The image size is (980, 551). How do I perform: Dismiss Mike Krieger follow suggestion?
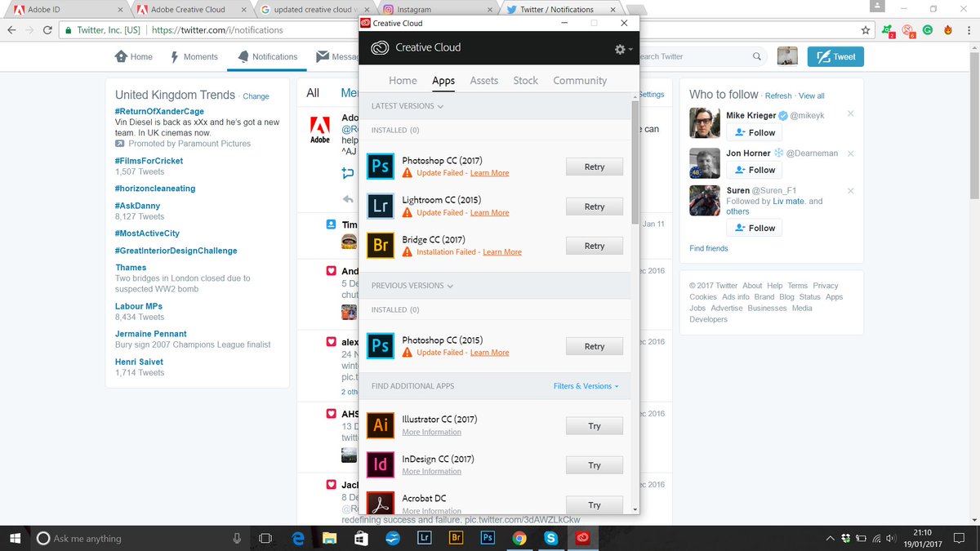[x=850, y=114]
